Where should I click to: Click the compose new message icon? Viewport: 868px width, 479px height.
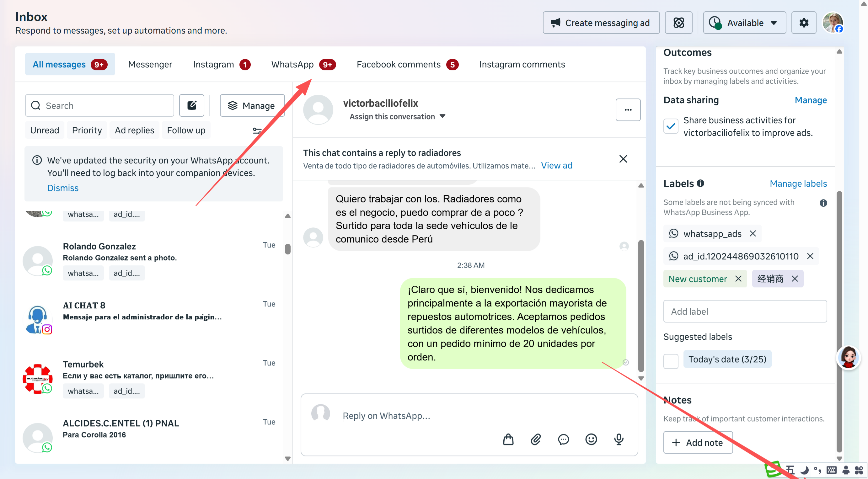191,105
